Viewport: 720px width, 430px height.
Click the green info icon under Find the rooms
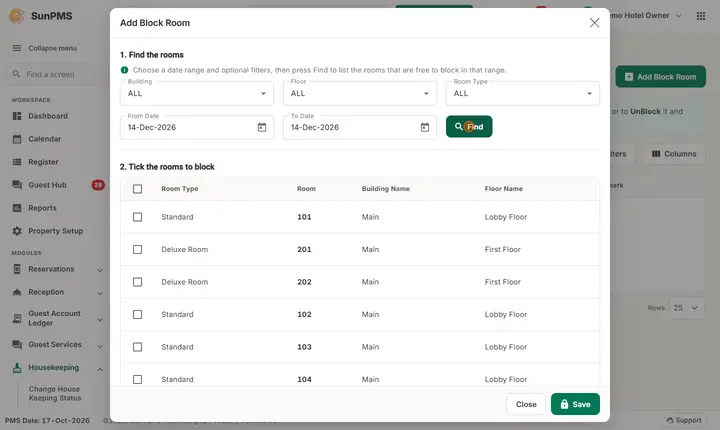(x=124, y=70)
